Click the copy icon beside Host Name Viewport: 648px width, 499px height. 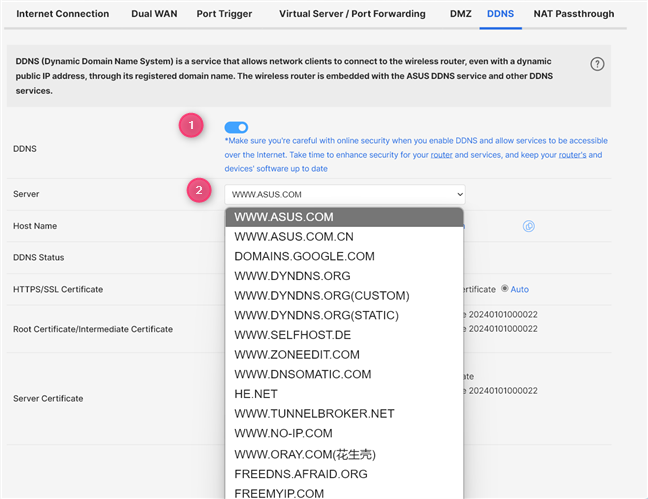coord(529,226)
